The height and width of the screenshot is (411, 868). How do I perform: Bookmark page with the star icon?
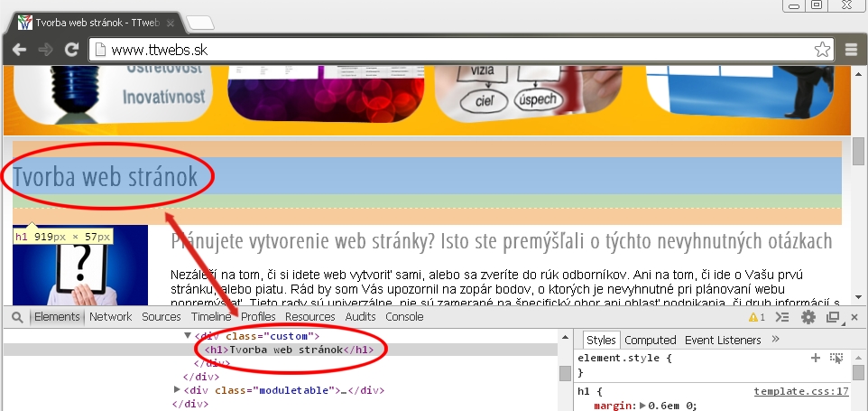pyautogui.click(x=823, y=50)
